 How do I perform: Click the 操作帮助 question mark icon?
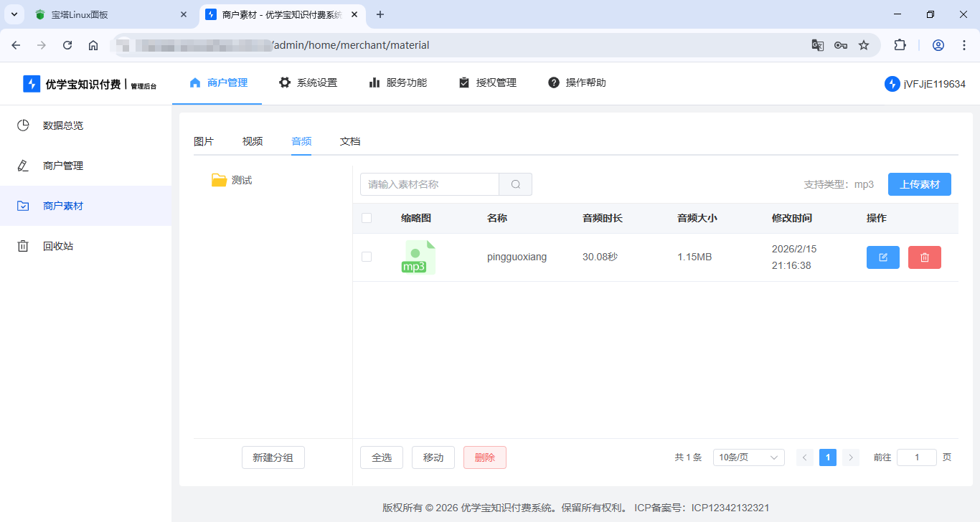coord(553,82)
